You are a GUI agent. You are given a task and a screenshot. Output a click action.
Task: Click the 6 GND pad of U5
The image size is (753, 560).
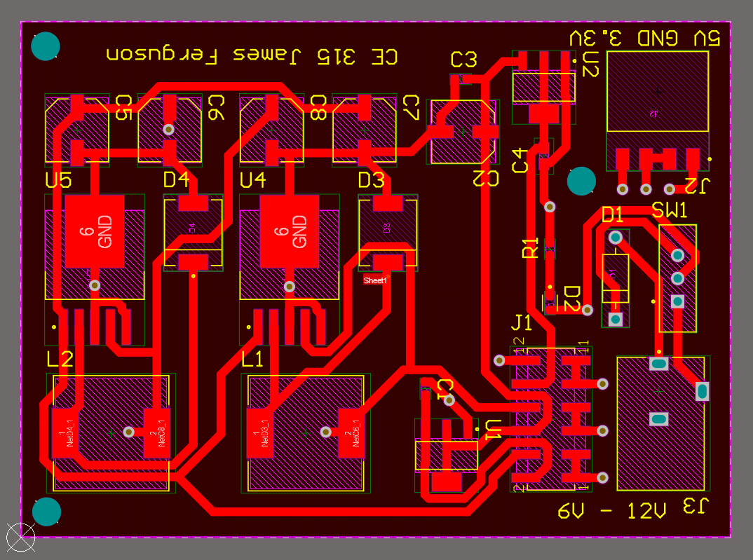(x=95, y=231)
